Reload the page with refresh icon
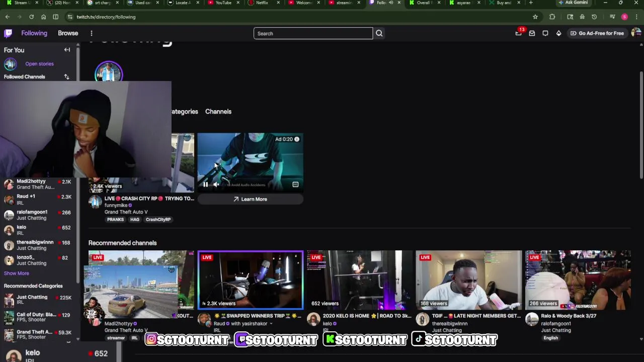The width and height of the screenshot is (644, 362). 31,17
